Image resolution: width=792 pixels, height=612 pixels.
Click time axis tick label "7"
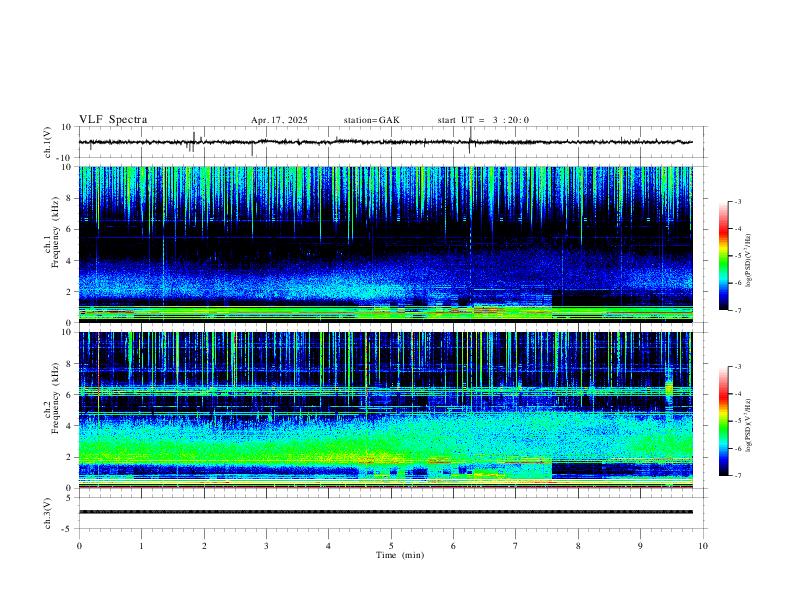[x=516, y=546]
